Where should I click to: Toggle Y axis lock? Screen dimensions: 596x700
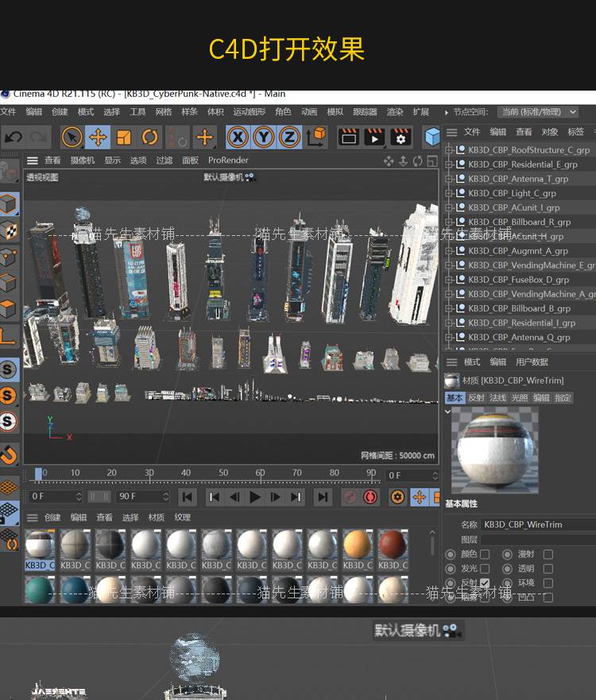tap(264, 137)
